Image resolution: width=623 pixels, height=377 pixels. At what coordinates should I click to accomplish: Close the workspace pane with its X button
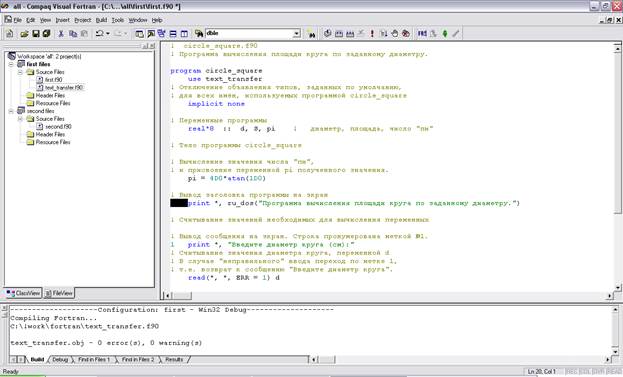pyautogui.click(x=152, y=46)
